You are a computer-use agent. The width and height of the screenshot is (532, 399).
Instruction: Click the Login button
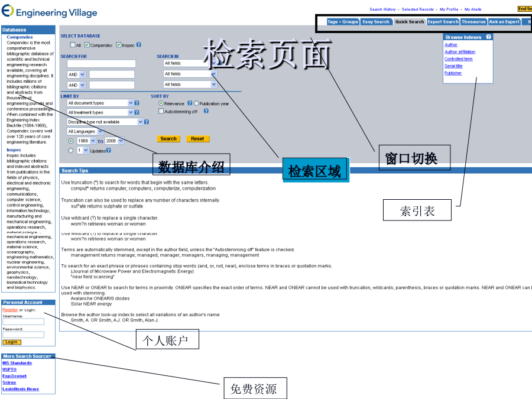[12, 342]
